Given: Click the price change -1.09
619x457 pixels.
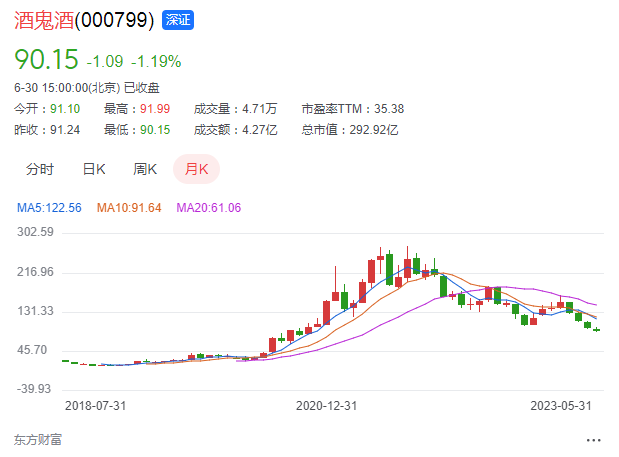Looking at the screenshot, I should click(x=105, y=62).
